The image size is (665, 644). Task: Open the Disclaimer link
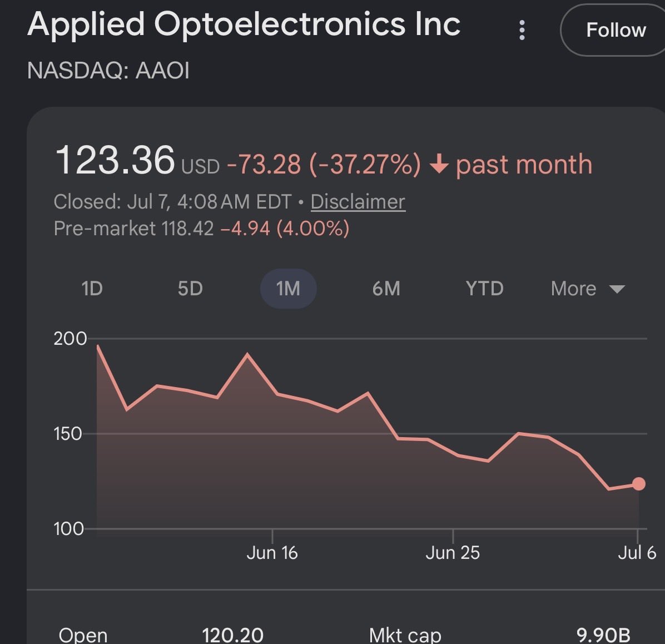tap(358, 201)
